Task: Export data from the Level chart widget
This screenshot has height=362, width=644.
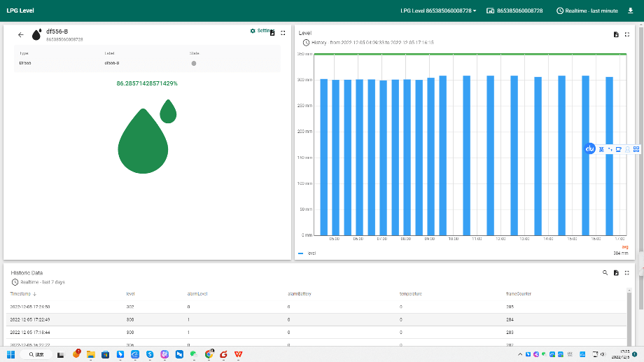Action: (x=616, y=34)
